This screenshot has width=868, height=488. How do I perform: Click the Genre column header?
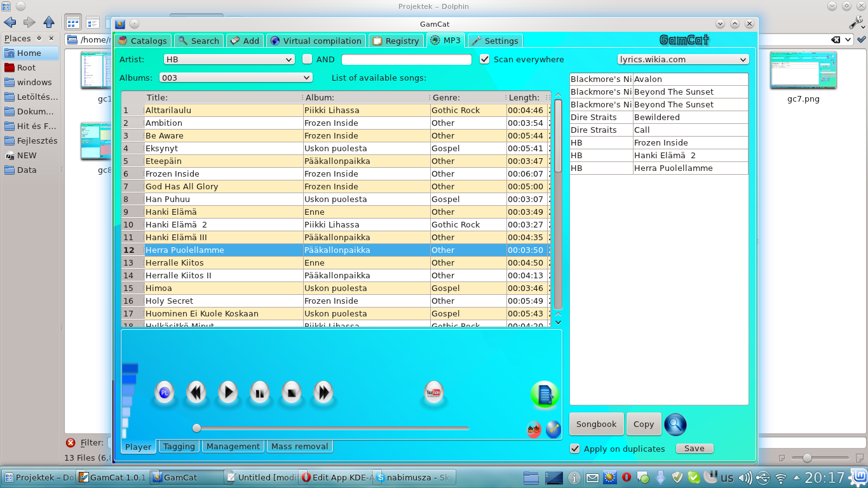pyautogui.click(x=468, y=97)
